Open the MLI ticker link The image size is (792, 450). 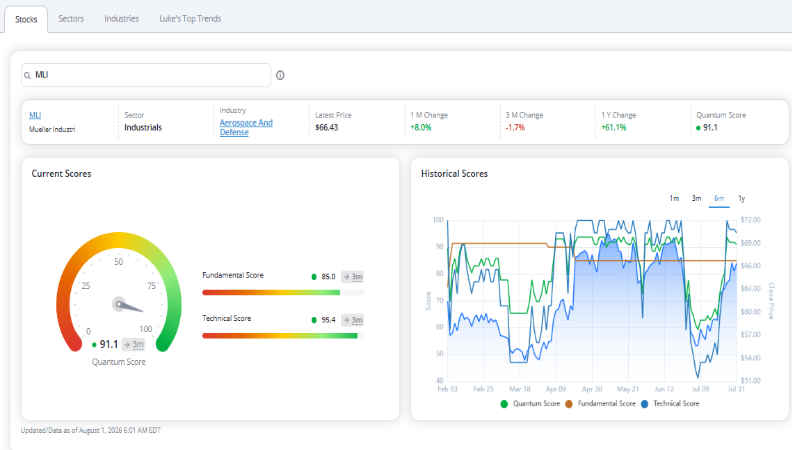coord(35,115)
